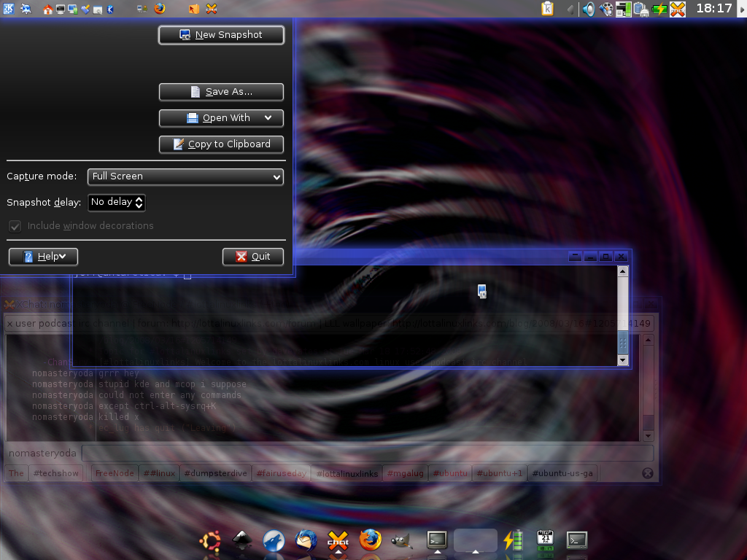Screen dimensions: 747x560
Task: Click the battery monitor applet in dock
Action: click(514, 540)
